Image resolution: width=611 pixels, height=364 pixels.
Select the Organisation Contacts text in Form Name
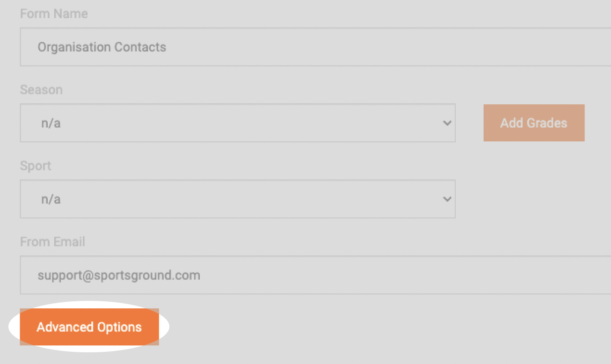102,47
